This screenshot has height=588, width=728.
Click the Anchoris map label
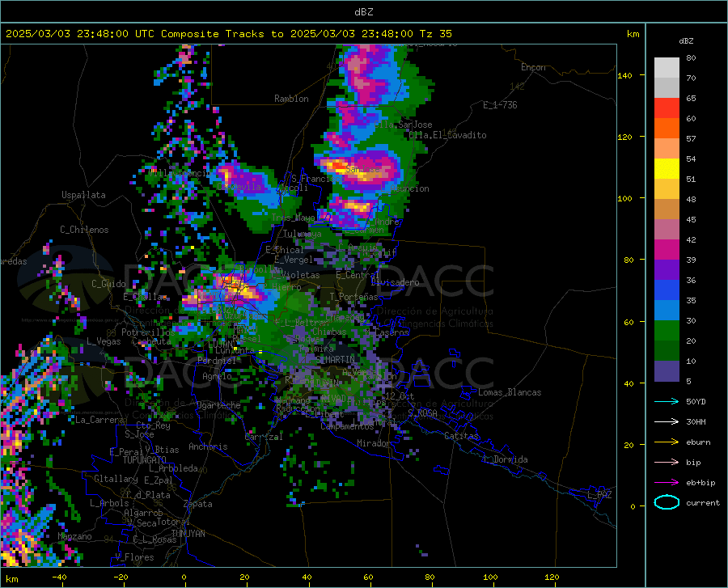[208, 446]
